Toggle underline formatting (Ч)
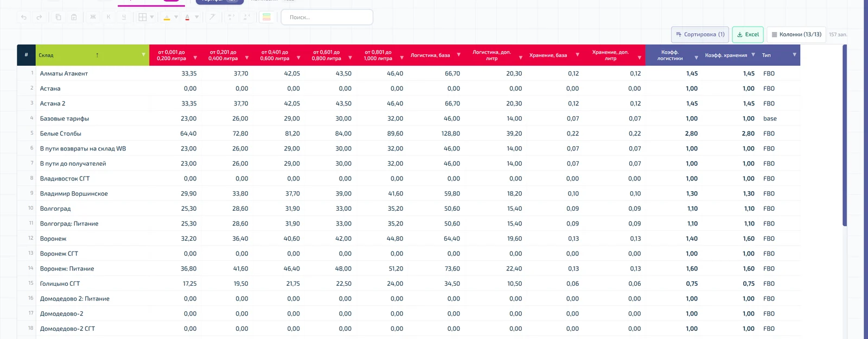The width and height of the screenshot is (868, 339). click(x=124, y=17)
